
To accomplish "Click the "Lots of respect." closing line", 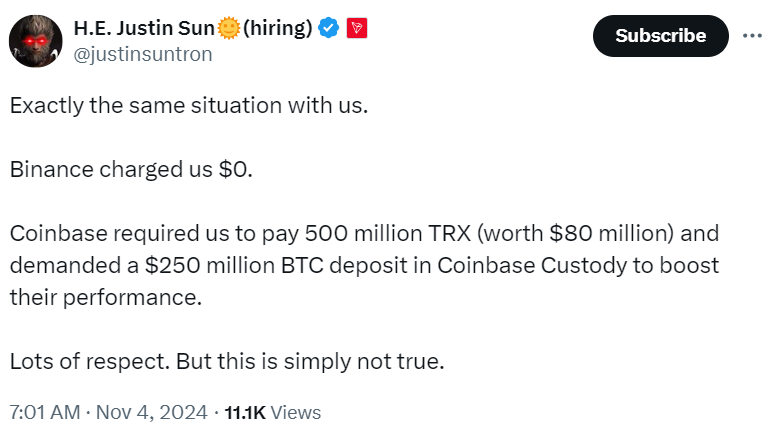I will tap(89, 361).
